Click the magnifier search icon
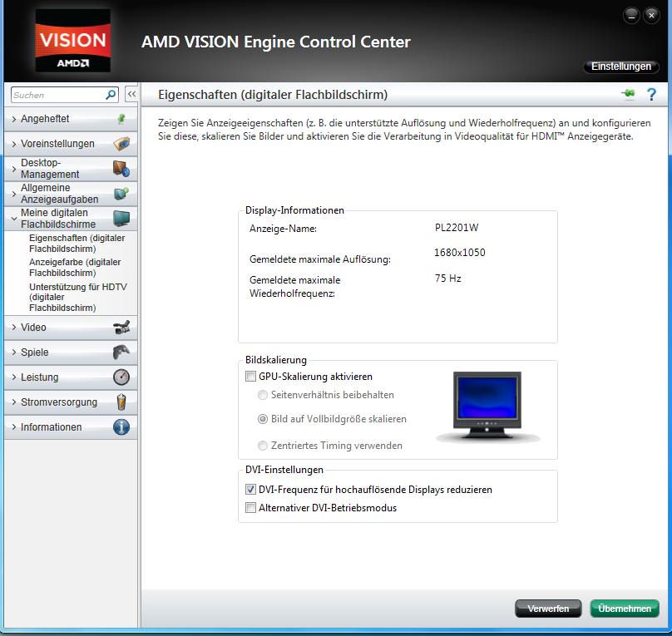The image size is (672, 636). pyautogui.click(x=111, y=95)
